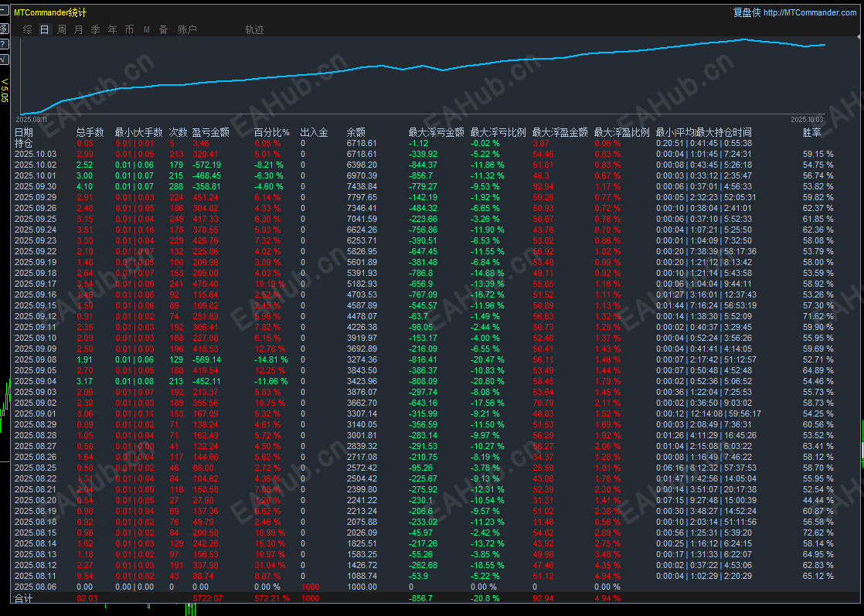Click the 盈亏金额 column header
This screenshot has width=864, height=616.
point(211,132)
